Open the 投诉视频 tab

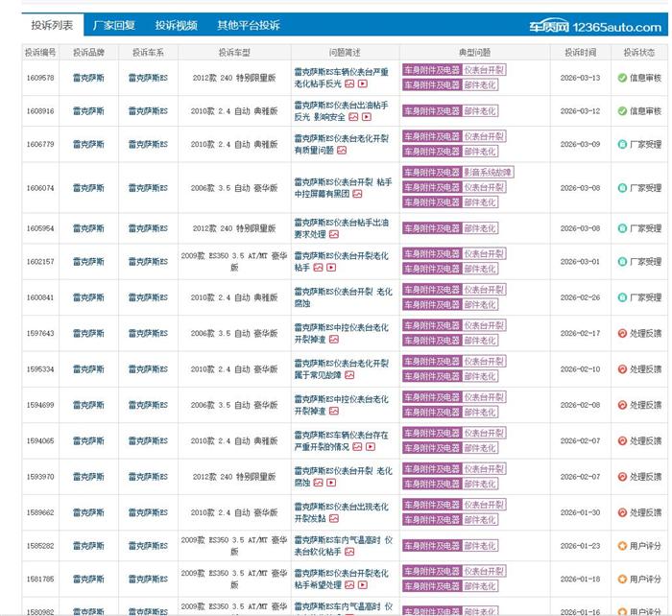pos(176,26)
